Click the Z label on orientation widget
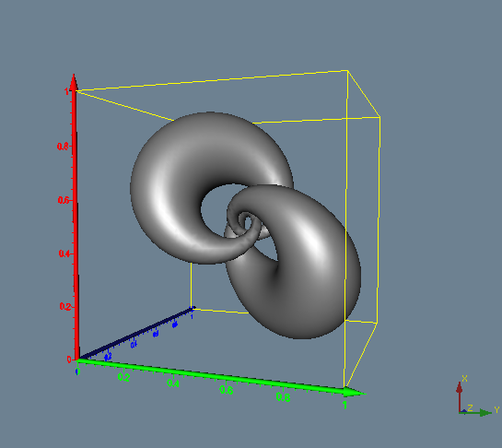Viewport: 502px width, 448px height. click(x=470, y=407)
